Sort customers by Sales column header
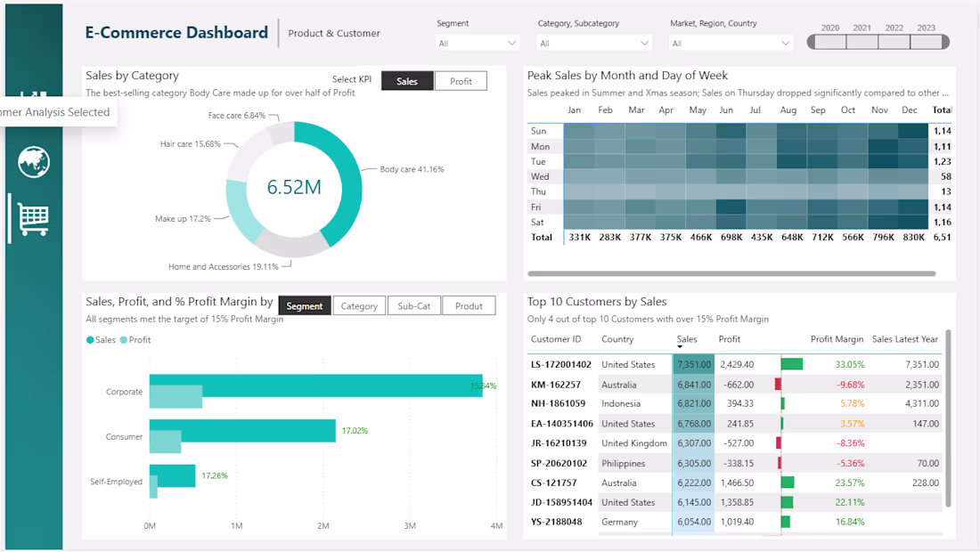 pyautogui.click(x=686, y=339)
